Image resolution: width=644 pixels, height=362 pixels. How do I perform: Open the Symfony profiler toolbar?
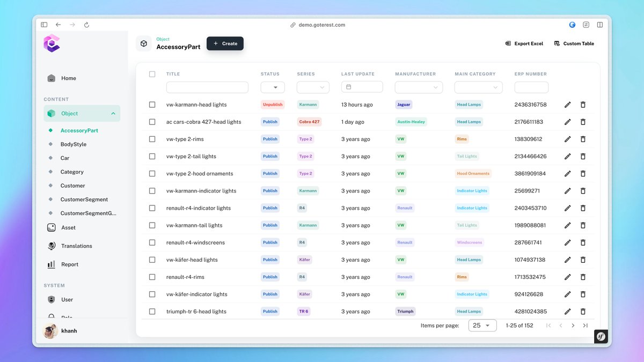point(601,336)
